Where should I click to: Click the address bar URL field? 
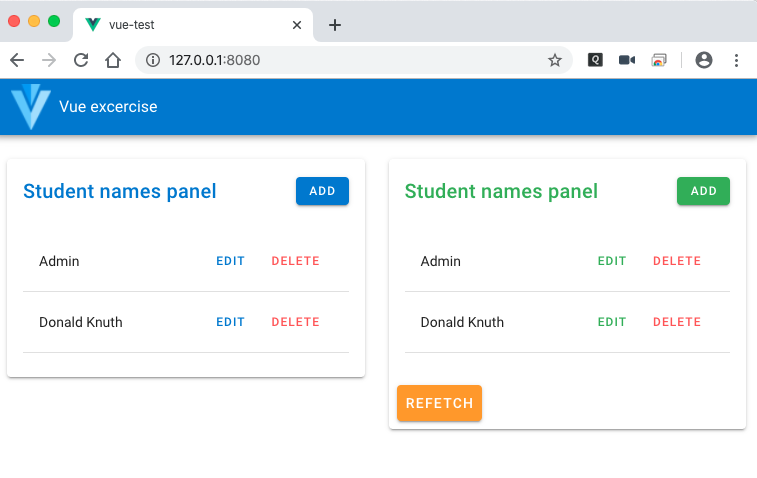coord(350,60)
